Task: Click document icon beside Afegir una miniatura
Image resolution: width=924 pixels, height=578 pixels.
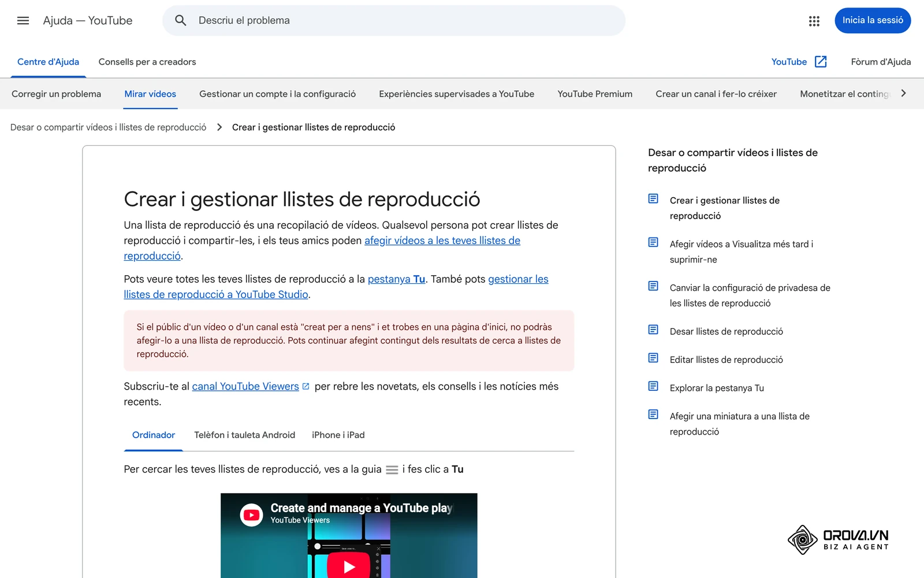Action: tap(653, 414)
